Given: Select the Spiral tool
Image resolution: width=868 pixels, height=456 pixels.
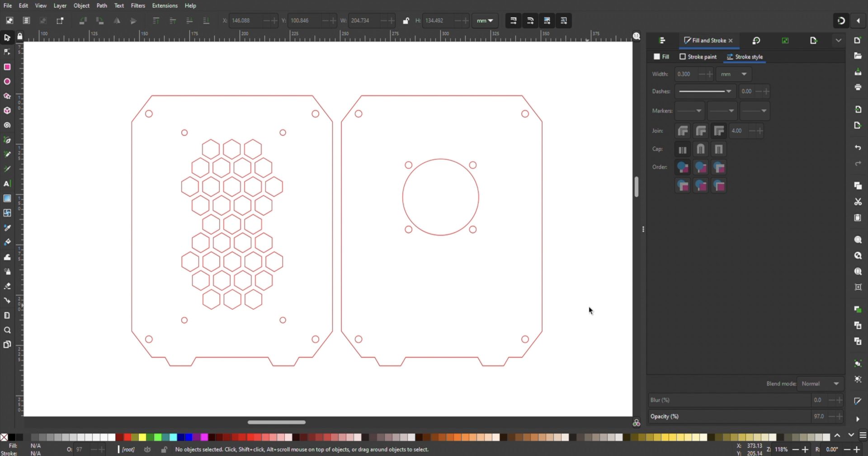Looking at the screenshot, I should click(7, 125).
